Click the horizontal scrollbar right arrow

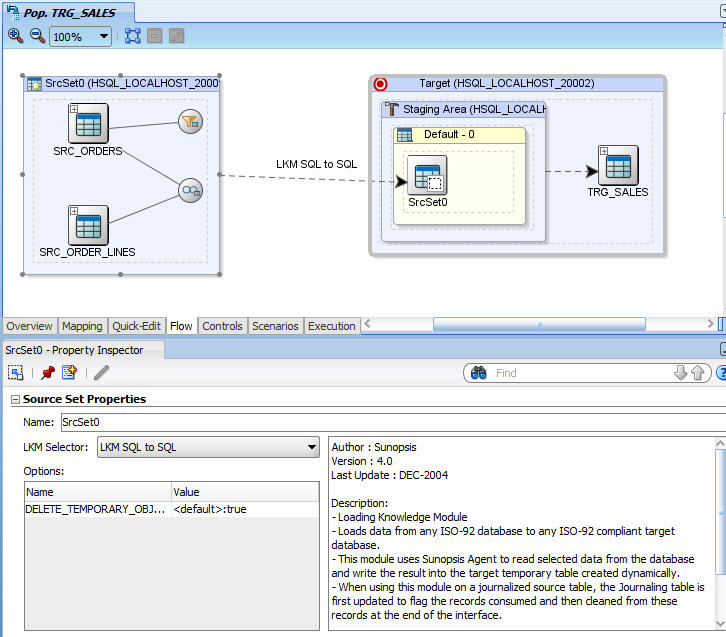pos(710,324)
